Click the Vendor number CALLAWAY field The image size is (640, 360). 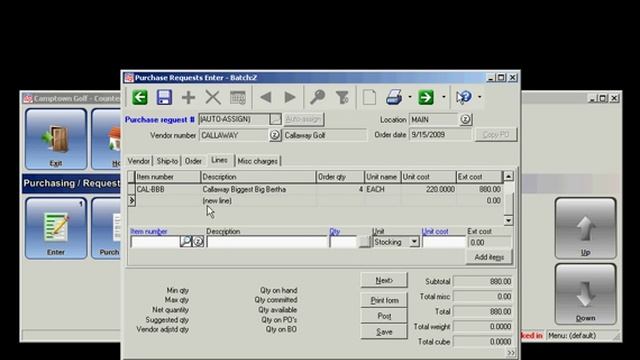click(x=233, y=135)
